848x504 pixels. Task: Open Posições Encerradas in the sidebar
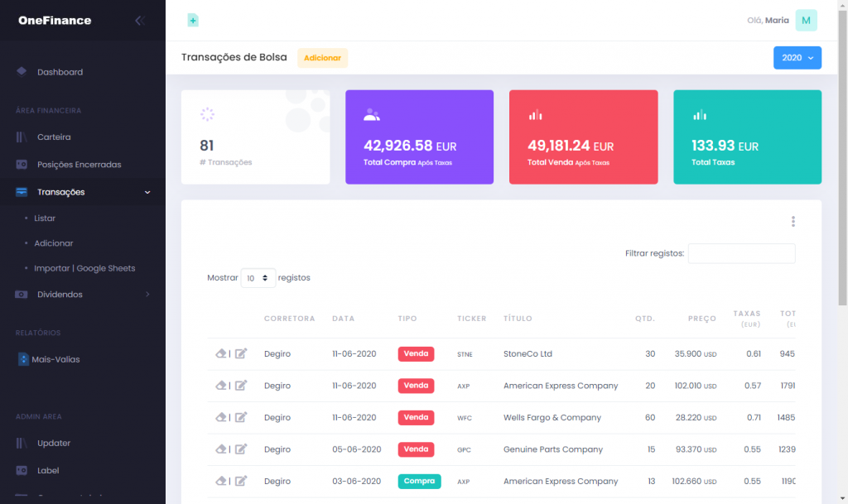[x=79, y=165]
